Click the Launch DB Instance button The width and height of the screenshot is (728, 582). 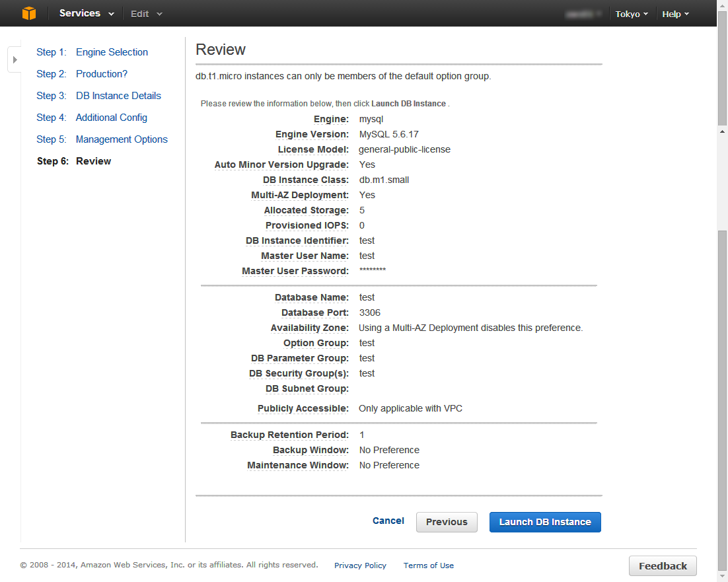coord(545,522)
